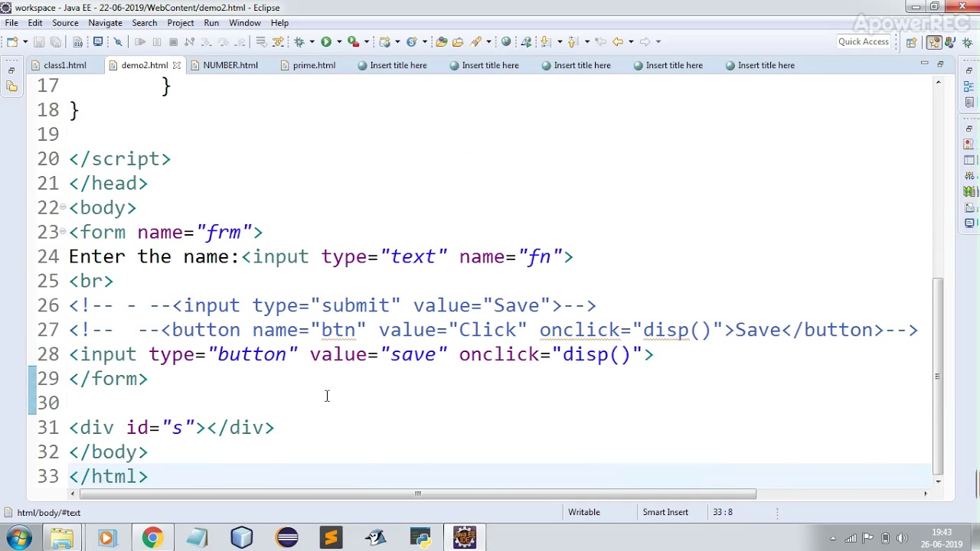Expand the New Server dropdown arrow

(x=397, y=41)
